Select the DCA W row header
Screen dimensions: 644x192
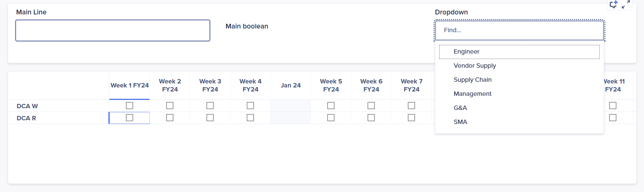[27, 106]
